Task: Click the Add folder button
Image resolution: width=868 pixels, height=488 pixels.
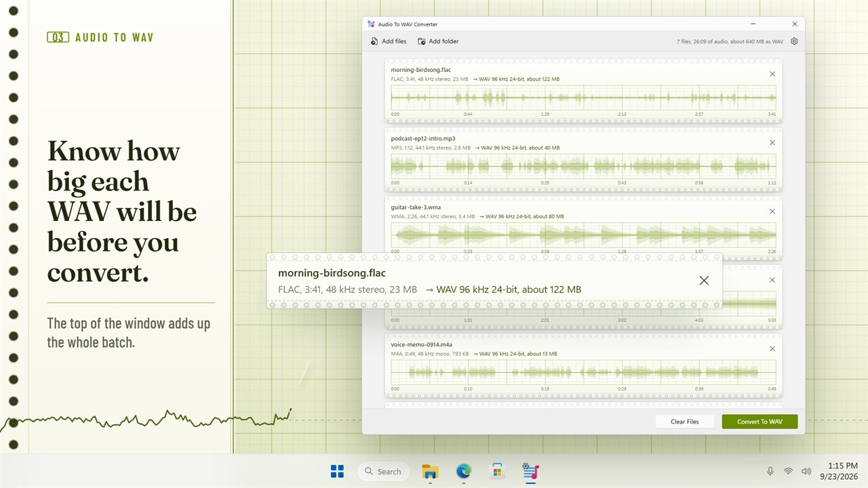Action: click(x=438, y=41)
